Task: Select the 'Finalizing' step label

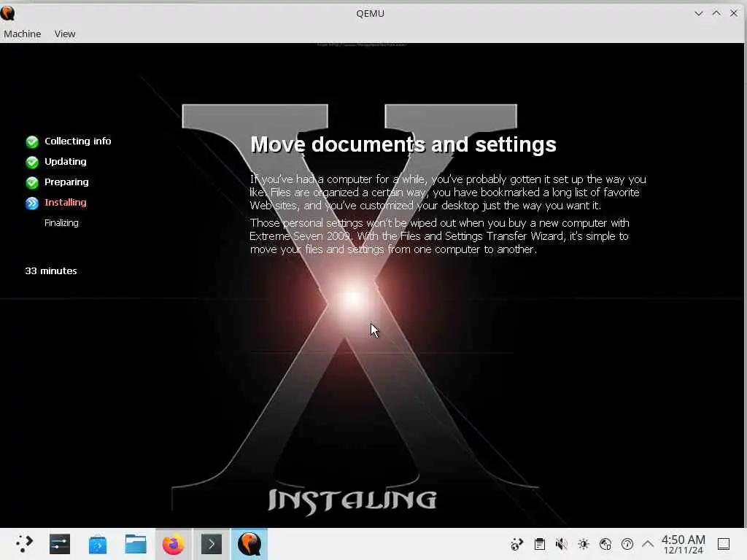Action: (x=61, y=223)
